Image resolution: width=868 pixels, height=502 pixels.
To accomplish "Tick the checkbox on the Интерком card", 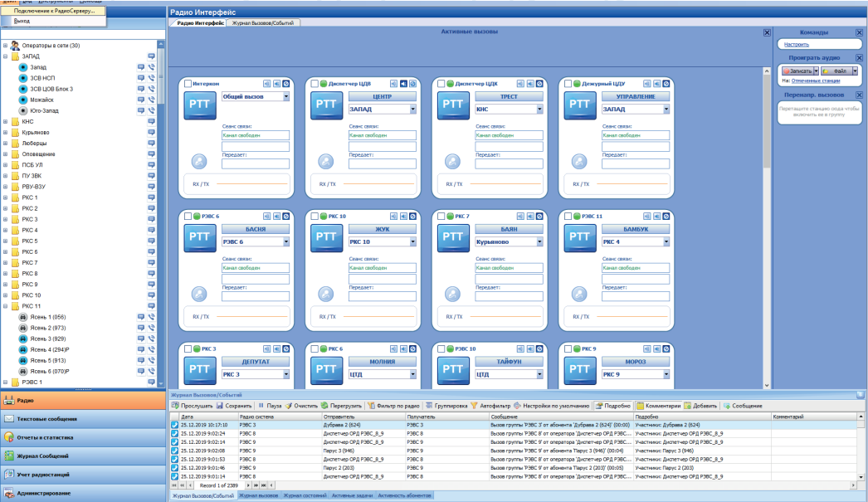I will (x=188, y=84).
